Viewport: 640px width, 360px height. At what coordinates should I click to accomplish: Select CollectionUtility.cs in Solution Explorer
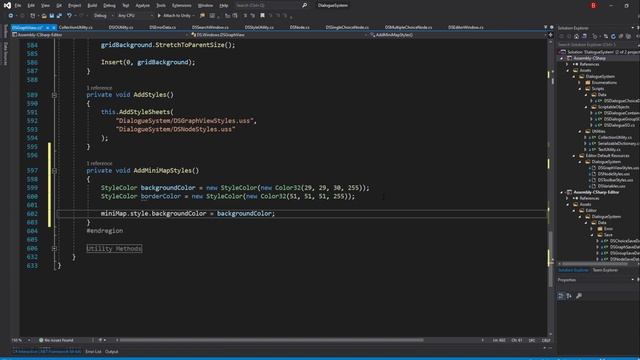point(614,138)
